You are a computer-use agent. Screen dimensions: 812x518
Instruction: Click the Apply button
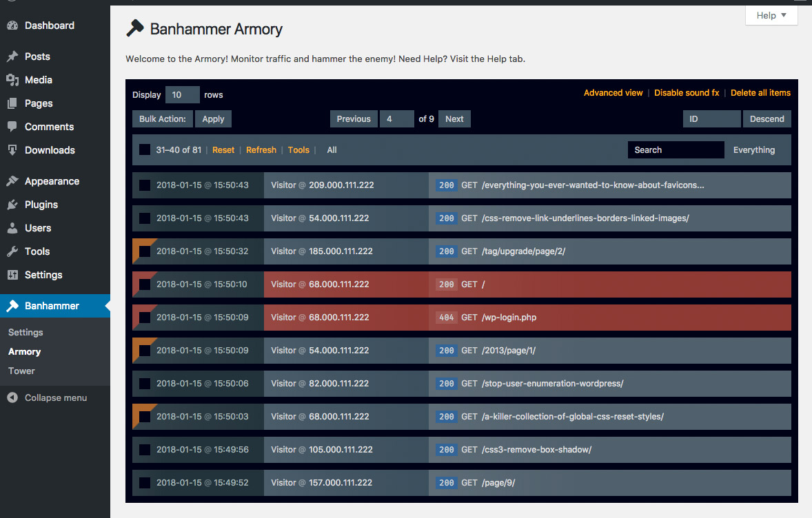214,119
